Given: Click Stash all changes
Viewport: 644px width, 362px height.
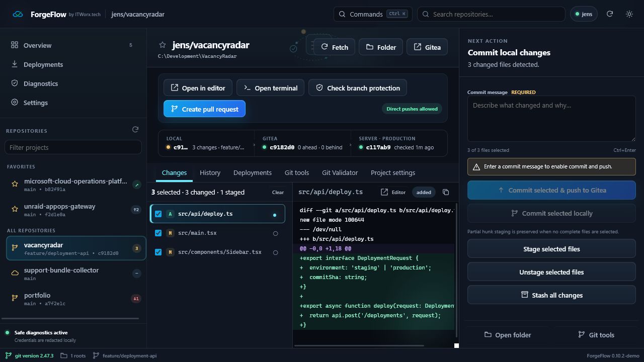Looking at the screenshot, I should tap(551, 295).
